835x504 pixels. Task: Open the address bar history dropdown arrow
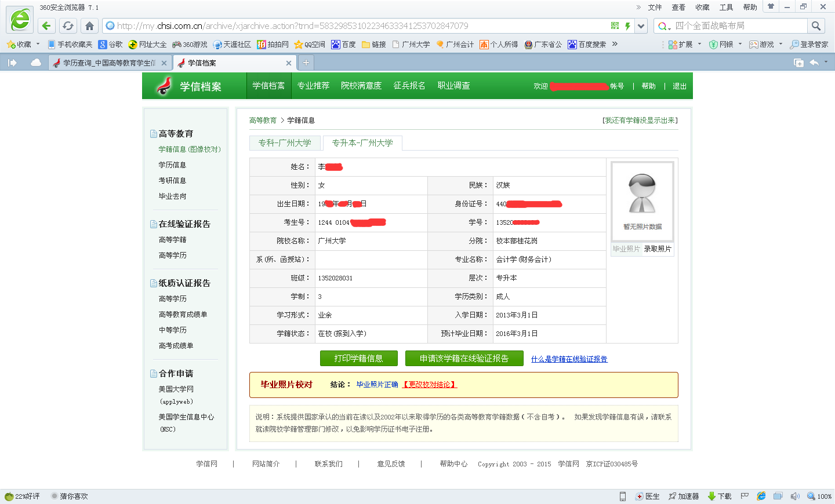click(641, 26)
